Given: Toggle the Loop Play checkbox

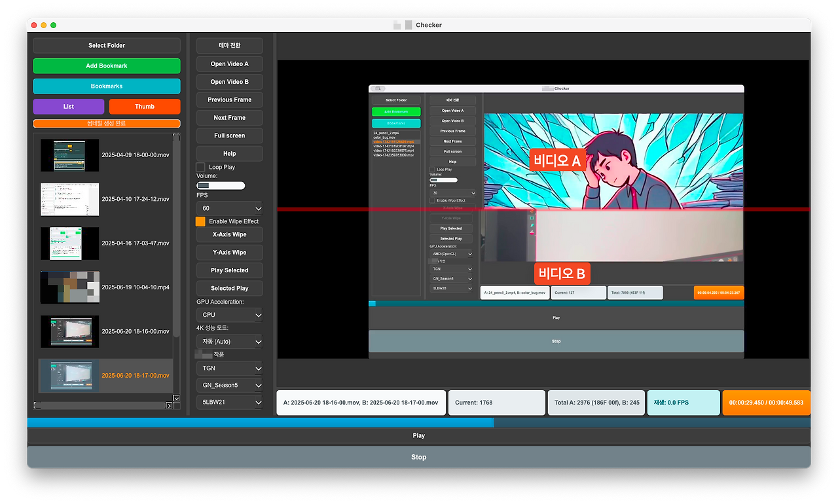Looking at the screenshot, I should 200,168.
